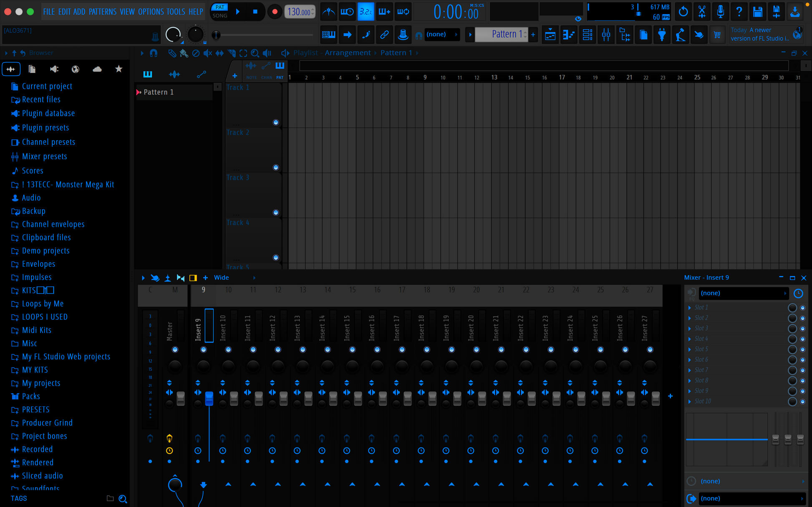Select the playlist mute tool
Screen dimensions: 812x507
pos(207,53)
